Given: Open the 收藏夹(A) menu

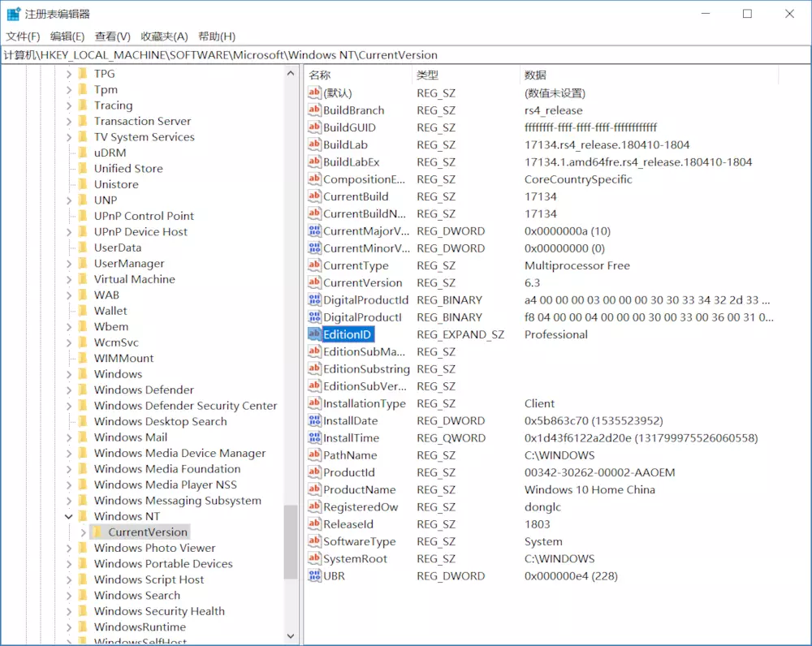Looking at the screenshot, I should pyautogui.click(x=164, y=37).
